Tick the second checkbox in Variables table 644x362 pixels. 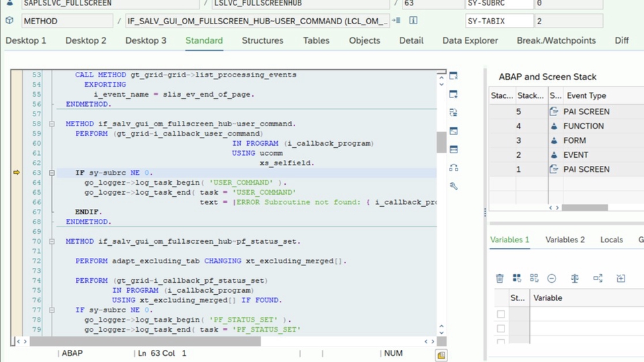click(x=500, y=328)
